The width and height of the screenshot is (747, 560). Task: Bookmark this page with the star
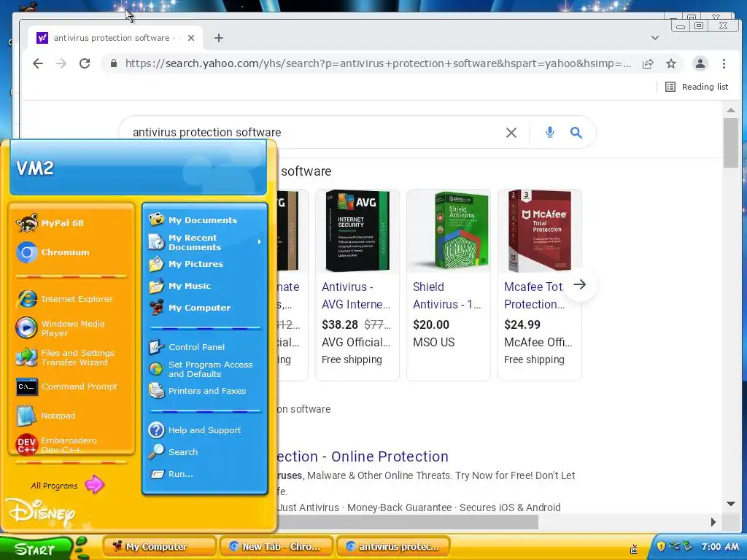(671, 64)
